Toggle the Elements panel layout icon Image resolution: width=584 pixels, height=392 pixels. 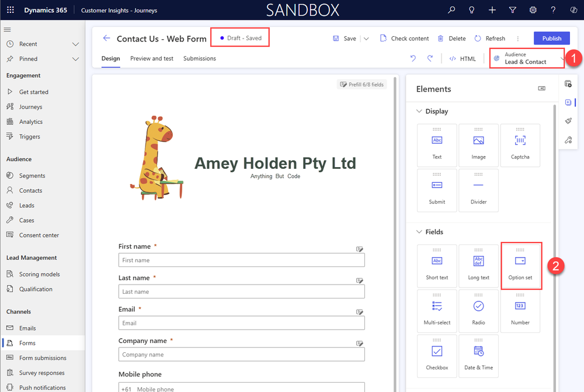(x=541, y=88)
